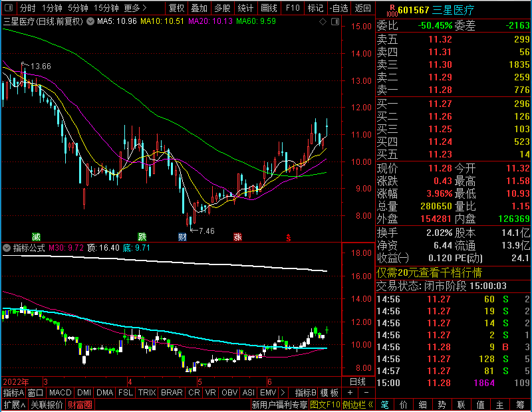
Task: Switch indicator to ASI
Action: [248, 393]
